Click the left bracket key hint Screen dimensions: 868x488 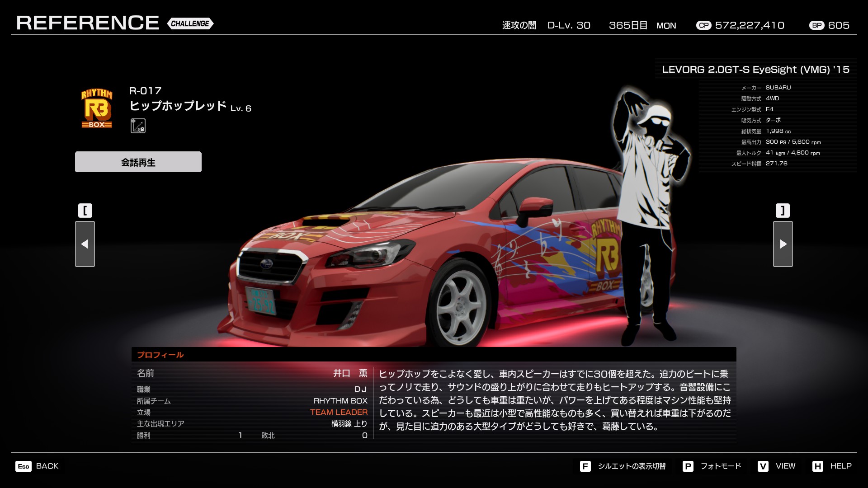tap(85, 211)
